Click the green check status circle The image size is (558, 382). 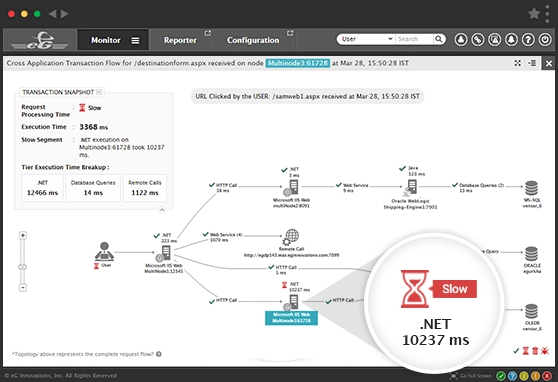pyautogui.click(x=501, y=376)
